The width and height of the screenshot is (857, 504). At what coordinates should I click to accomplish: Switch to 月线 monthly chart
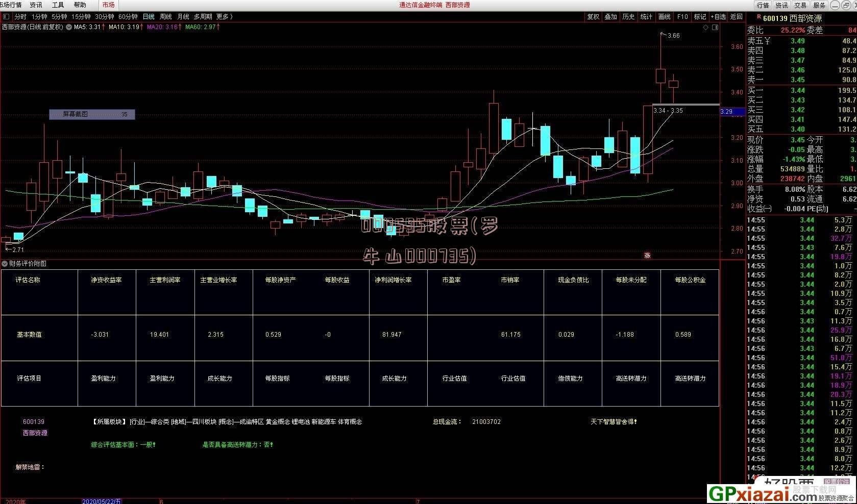[183, 17]
